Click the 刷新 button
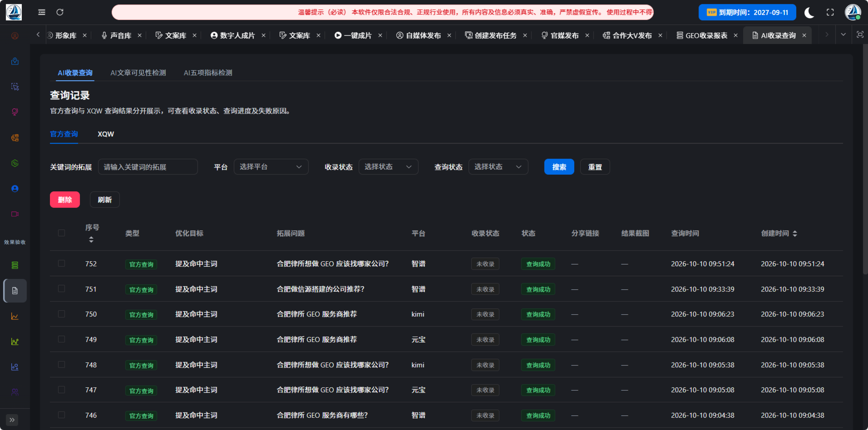Image resolution: width=868 pixels, height=430 pixels. click(105, 200)
